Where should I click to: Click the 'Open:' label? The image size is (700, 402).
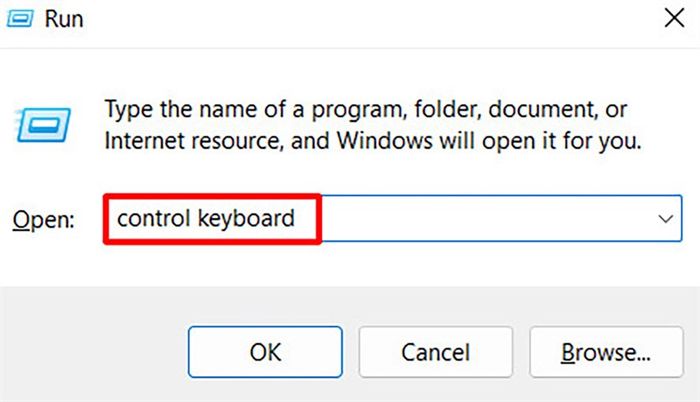coord(43,220)
